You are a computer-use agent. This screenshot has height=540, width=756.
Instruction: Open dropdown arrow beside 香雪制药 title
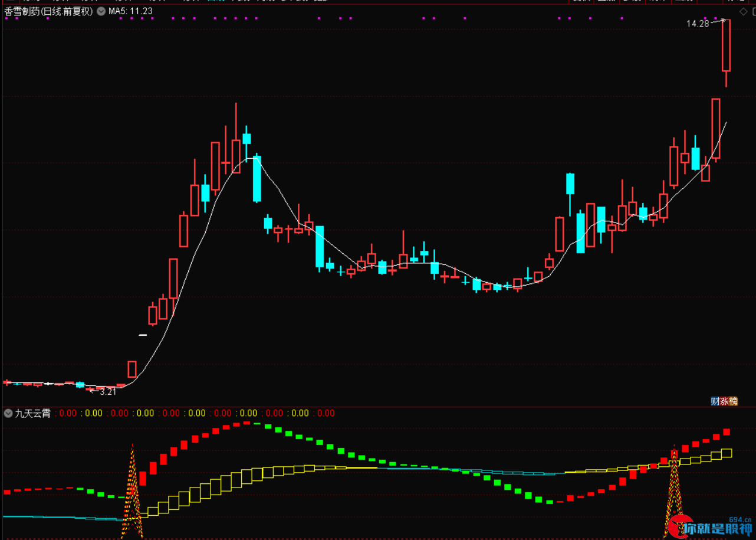tap(101, 11)
